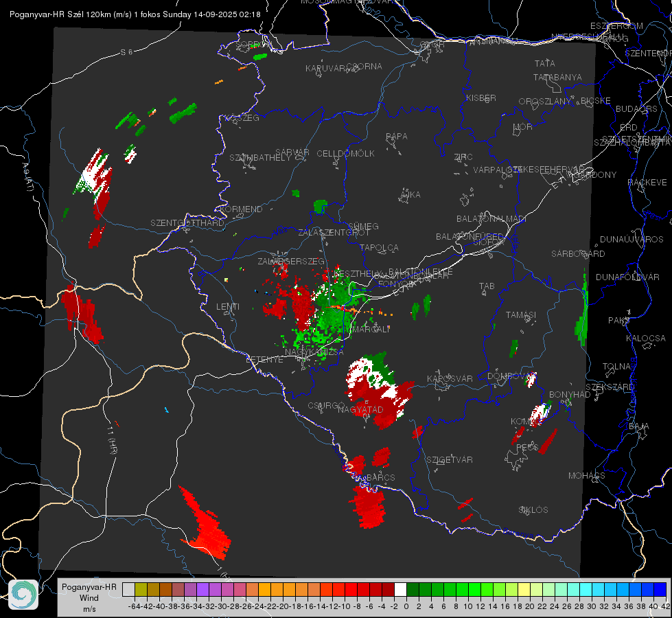Select the ZIRC label

click(463, 157)
